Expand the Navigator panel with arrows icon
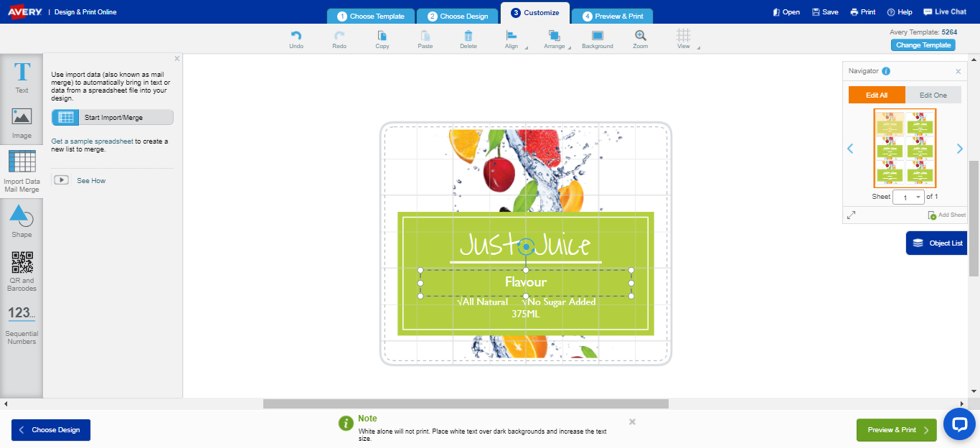 [x=851, y=215]
